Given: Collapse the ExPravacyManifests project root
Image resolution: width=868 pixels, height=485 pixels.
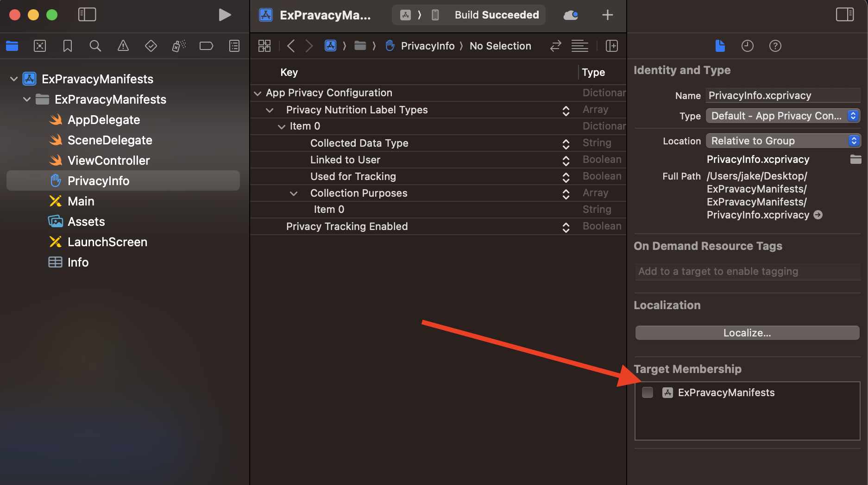Looking at the screenshot, I should 14,79.
